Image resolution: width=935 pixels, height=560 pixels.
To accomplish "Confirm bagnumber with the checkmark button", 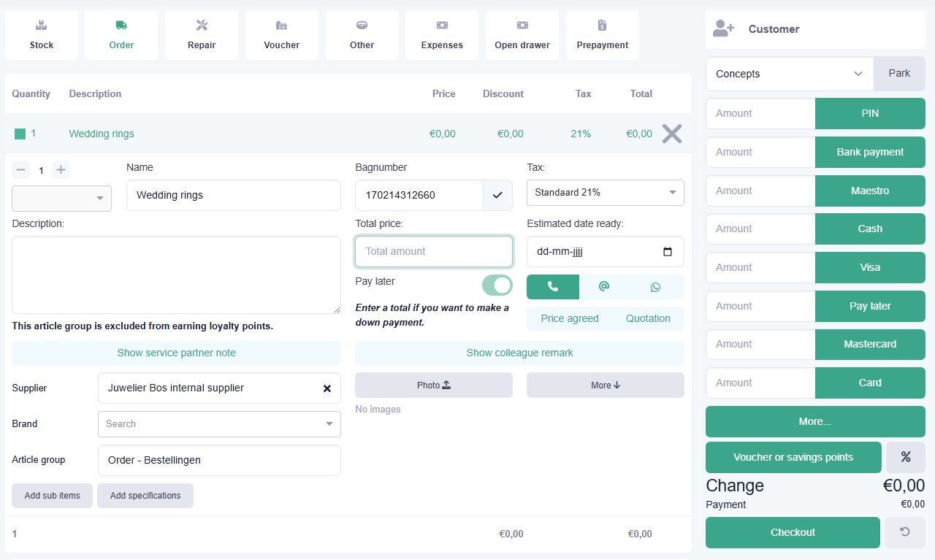I will click(497, 195).
